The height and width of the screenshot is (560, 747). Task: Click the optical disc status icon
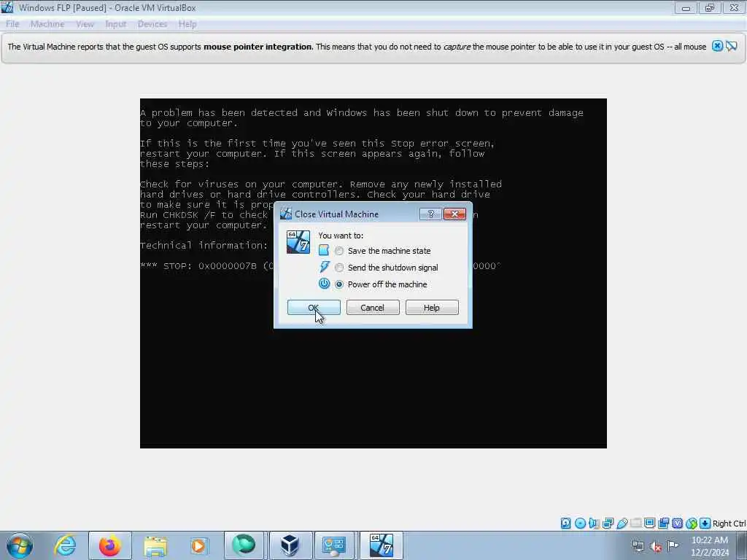coord(580,524)
